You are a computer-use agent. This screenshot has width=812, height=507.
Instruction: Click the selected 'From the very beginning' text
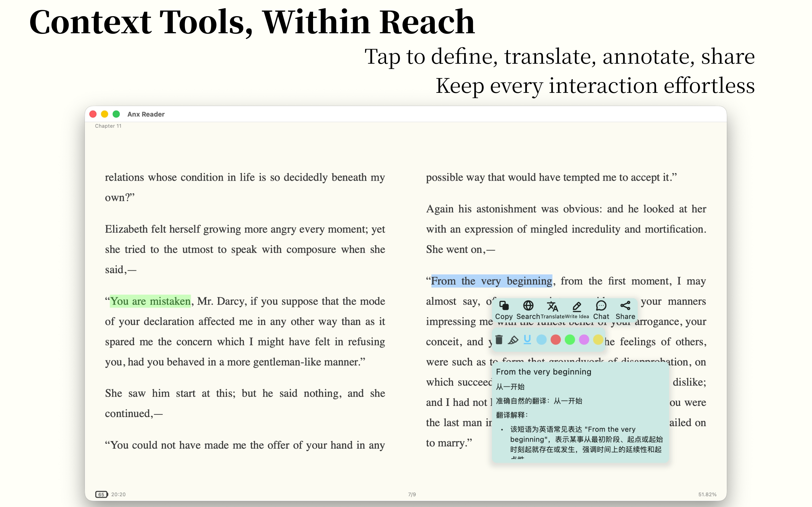[x=491, y=281]
